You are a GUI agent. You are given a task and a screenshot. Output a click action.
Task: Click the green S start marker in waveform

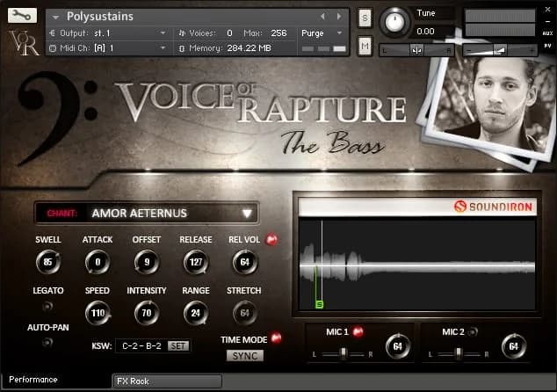319,305
